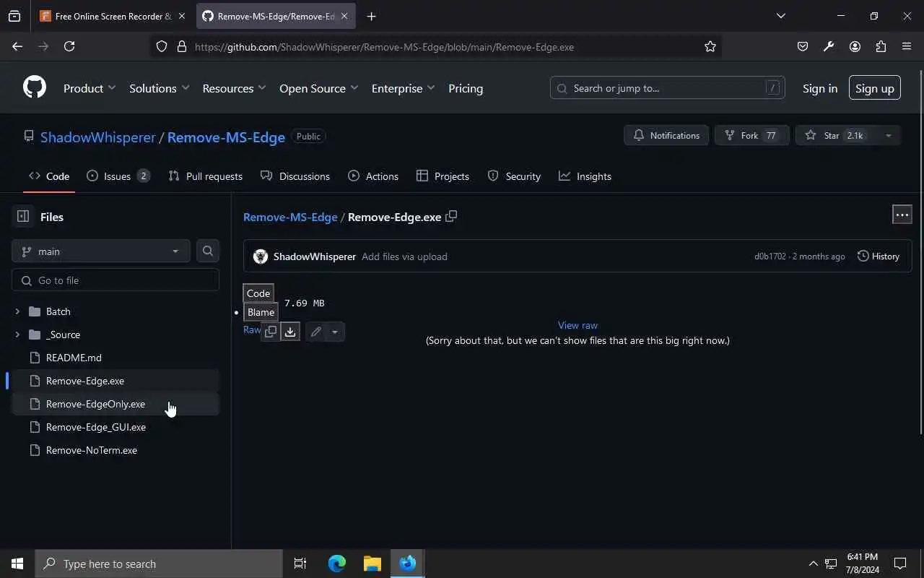Open the Star lists dropdown arrow
The height and width of the screenshot is (578, 924).
click(888, 136)
